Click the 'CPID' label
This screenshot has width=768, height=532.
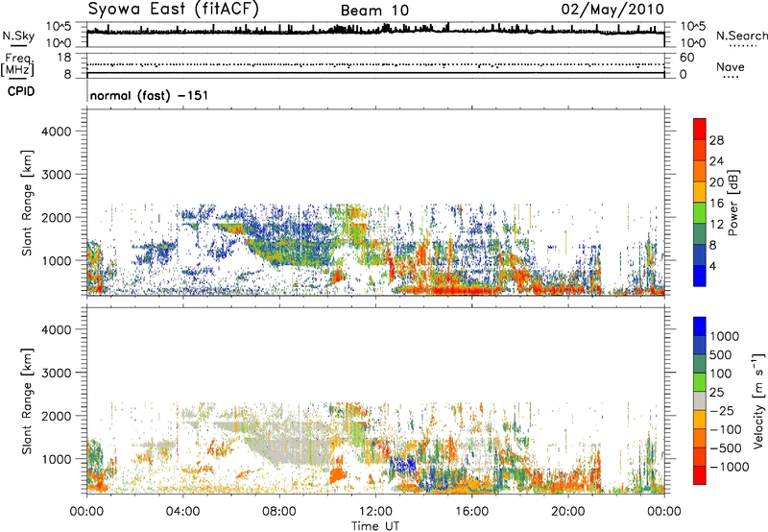[x=21, y=91]
